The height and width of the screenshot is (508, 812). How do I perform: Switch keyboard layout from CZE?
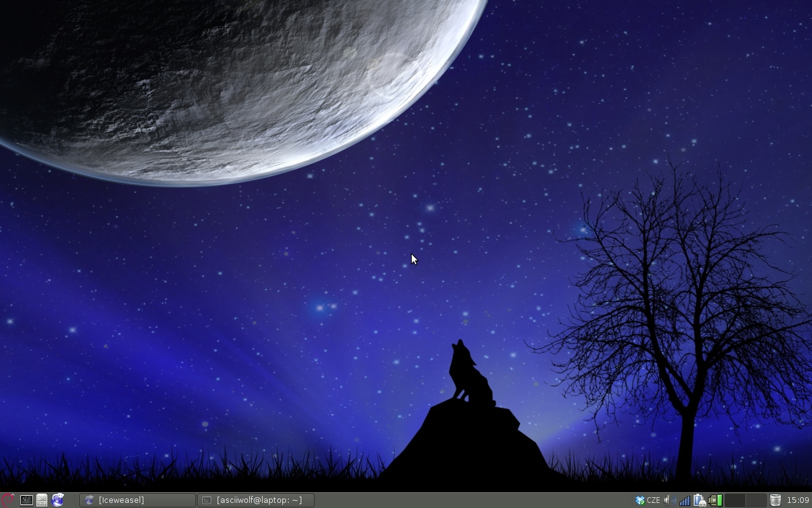[653, 500]
